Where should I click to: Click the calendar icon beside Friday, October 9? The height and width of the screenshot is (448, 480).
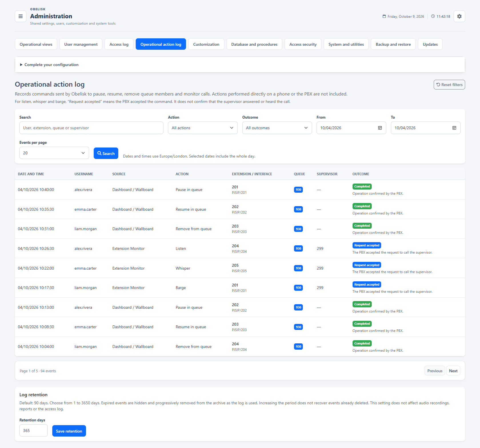tap(384, 16)
